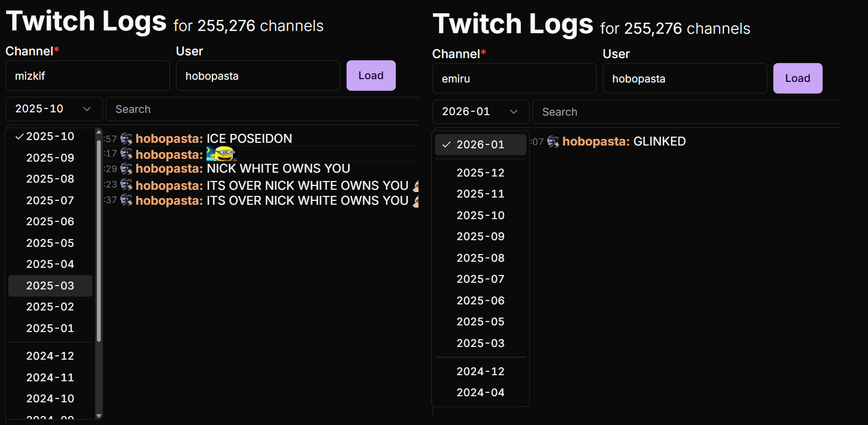Open hobopasta username on the :29 message

(169, 169)
